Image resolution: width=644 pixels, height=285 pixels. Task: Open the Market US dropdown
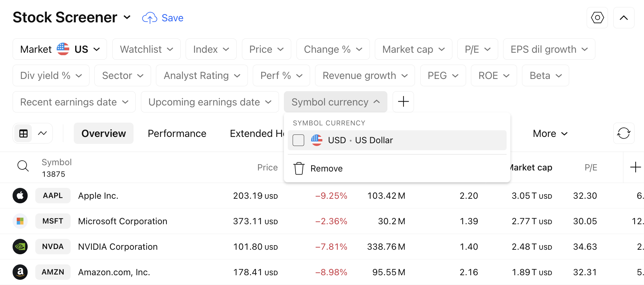click(x=60, y=49)
